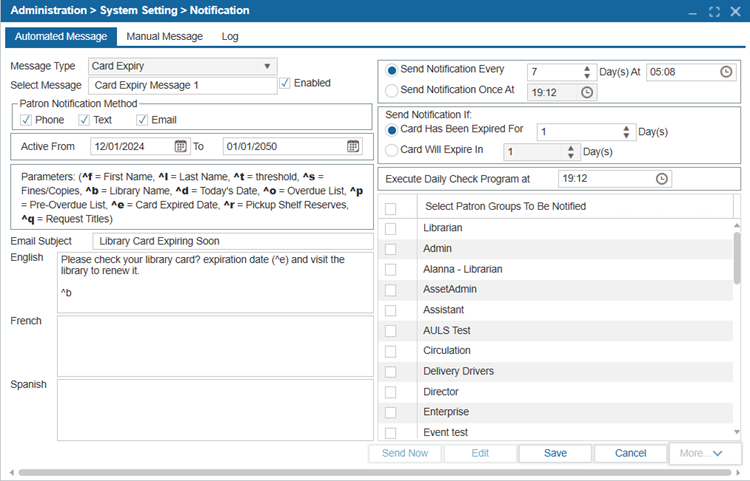Select the Send Notification Every radio button
Screen dimensions: 750x481
392,70
